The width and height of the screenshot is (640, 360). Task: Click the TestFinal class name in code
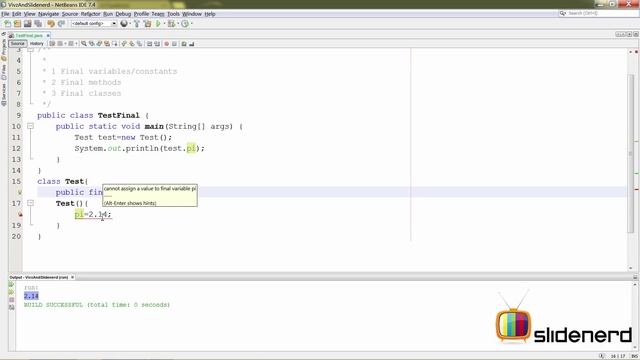click(118, 116)
